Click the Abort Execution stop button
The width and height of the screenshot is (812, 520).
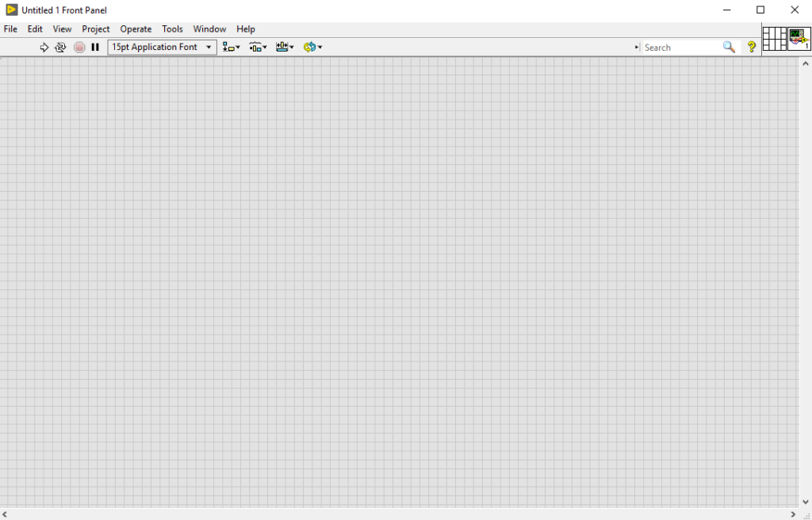79,47
